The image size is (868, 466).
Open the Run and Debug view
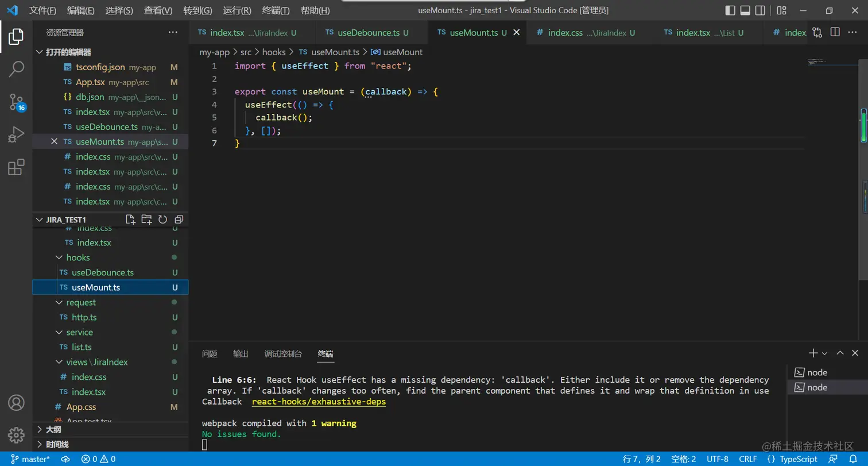16,135
